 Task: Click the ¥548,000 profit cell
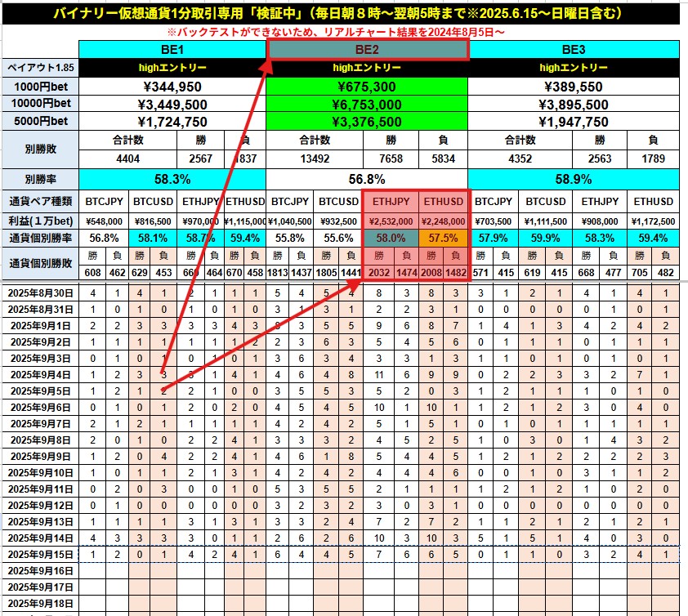click(104, 221)
